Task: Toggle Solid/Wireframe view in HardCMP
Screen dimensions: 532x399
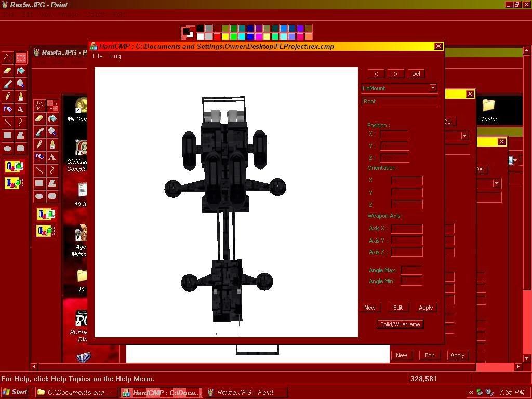Action: pyautogui.click(x=400, y=324)
